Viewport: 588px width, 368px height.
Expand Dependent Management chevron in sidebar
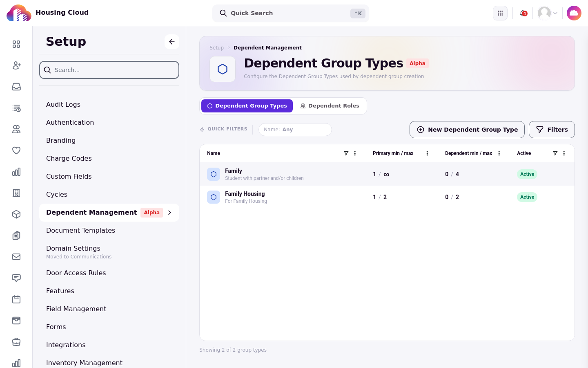pyautogui.click(x=169, y=213)
